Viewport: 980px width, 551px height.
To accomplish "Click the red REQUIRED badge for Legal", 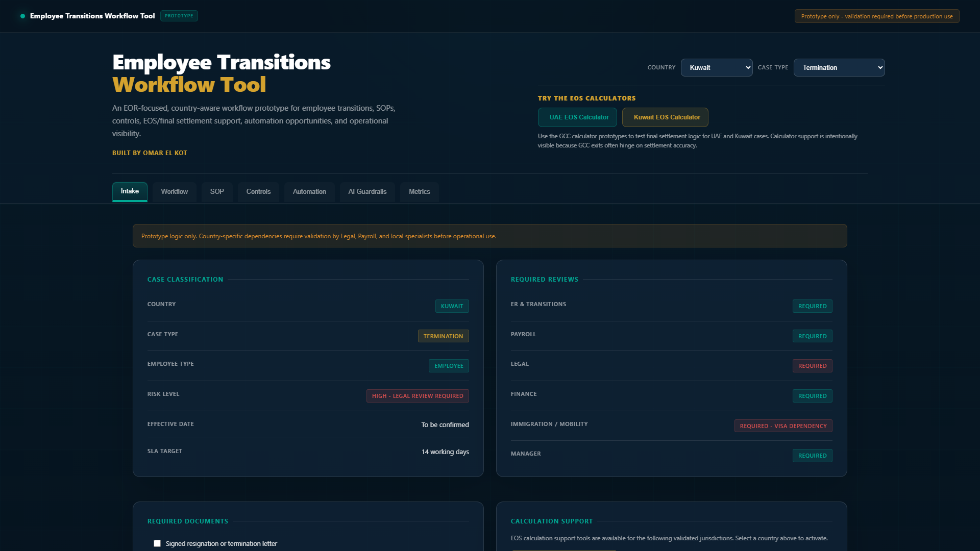I will point(812,366).
